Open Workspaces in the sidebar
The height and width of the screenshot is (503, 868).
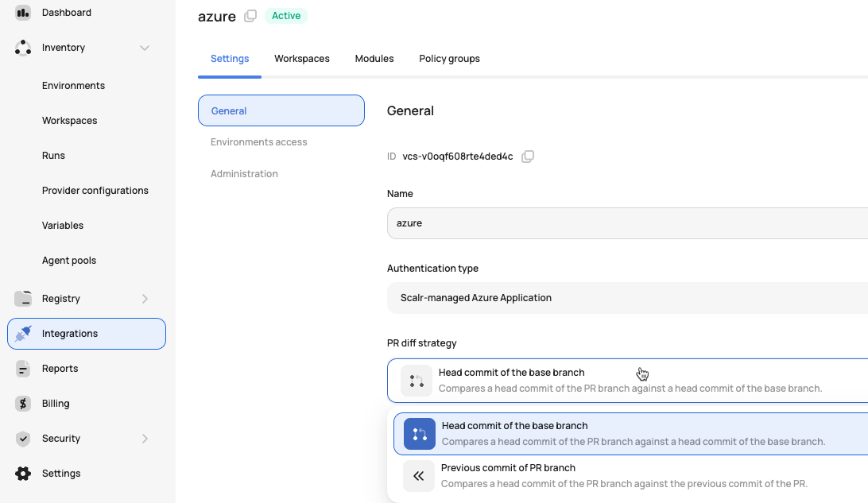pos(69,121)
